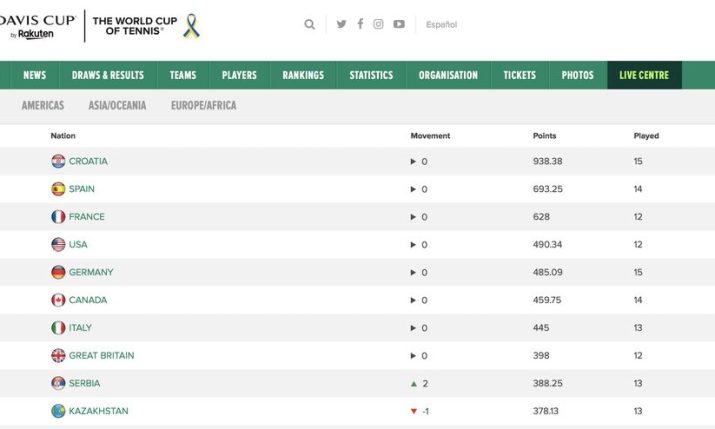Select the Asia/Oceania region tab
Image resolution: width=715 pixels, height=429 pixels.
click(x=117, y=105)
